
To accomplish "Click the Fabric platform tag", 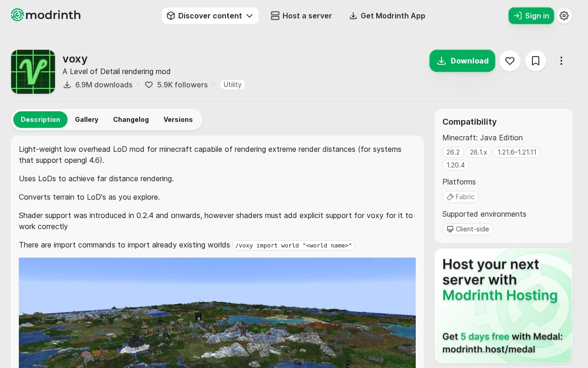I will point(460,197).
